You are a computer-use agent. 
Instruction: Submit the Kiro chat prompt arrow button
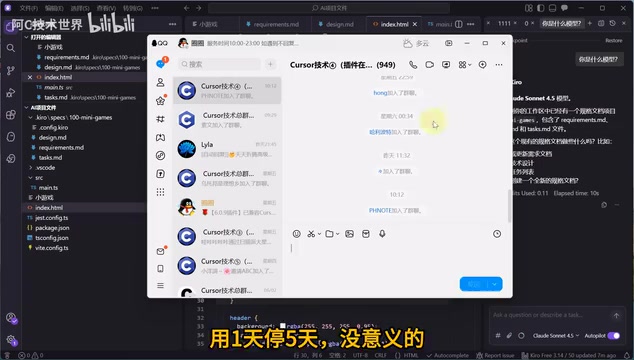click(616, 316)
